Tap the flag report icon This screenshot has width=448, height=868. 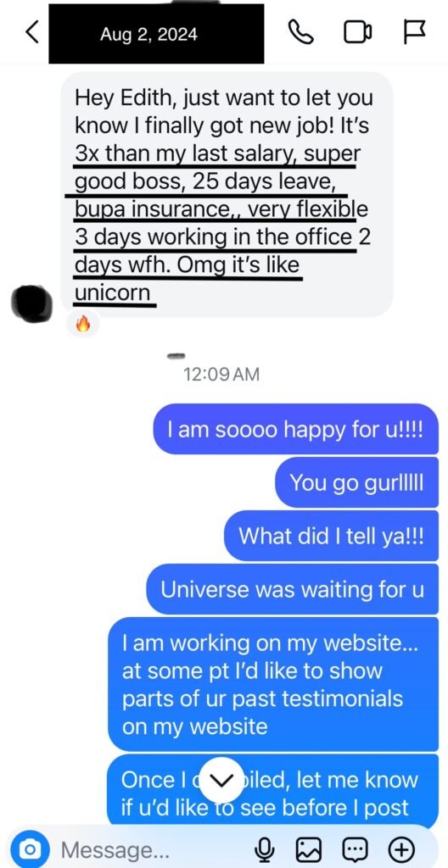coord(413,33)
